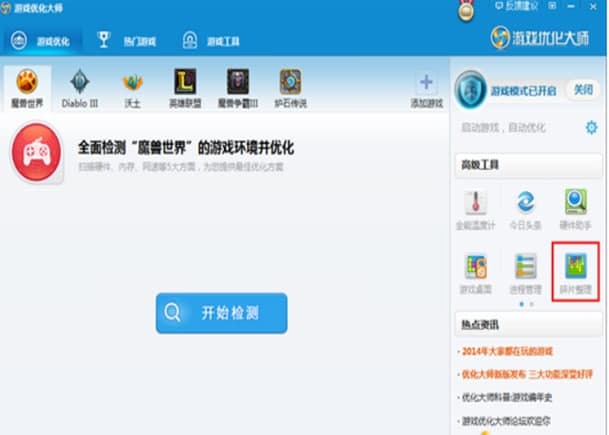Viewport: 609px width, 435px height.
Task: Open auto-optimize settings gear
Action: tap(592, 127)
